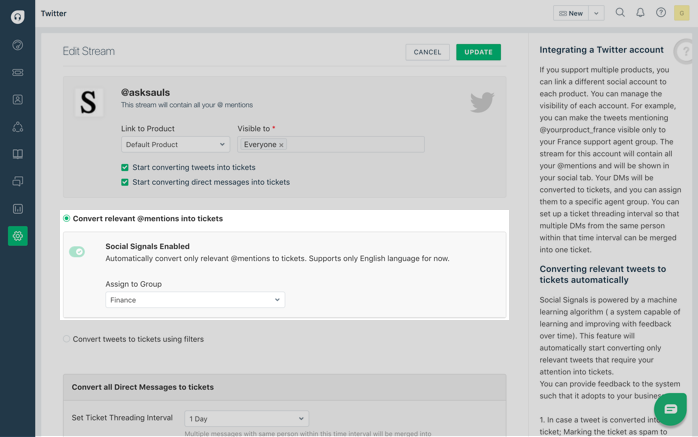The height and width of the screenshot is (437, 698).
Task: Click the Twitter page title
Action: click(x=53, y=13)
